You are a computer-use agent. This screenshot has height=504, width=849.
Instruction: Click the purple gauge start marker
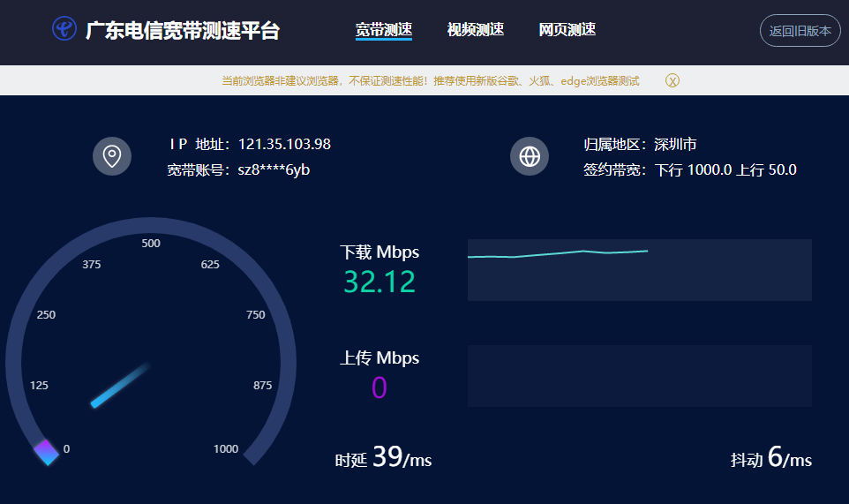point(47,451)
